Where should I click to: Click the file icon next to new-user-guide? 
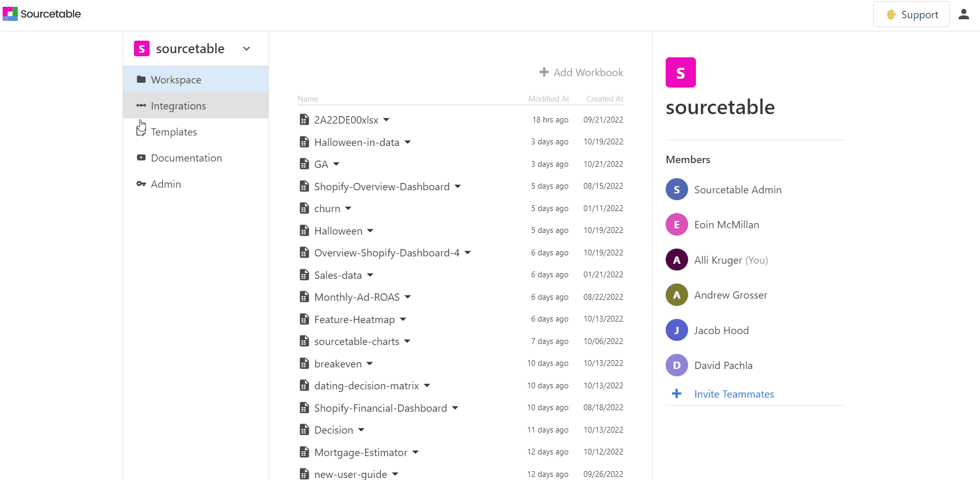[x=304, y=474]
